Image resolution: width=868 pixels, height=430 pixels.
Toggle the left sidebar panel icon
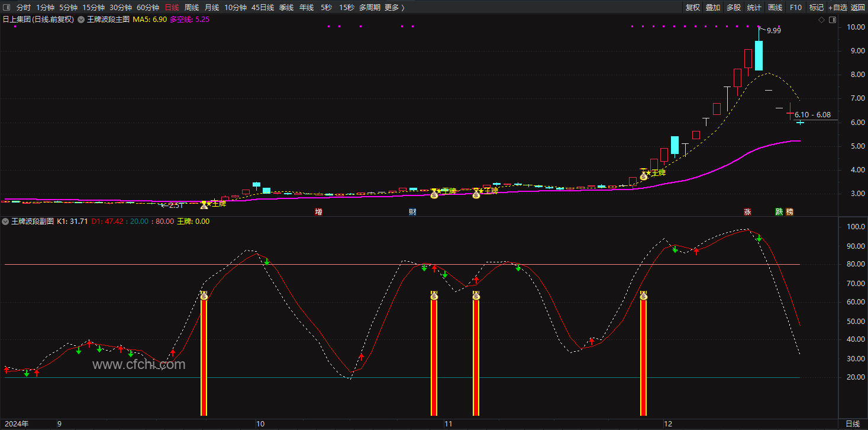click(7, 8)
